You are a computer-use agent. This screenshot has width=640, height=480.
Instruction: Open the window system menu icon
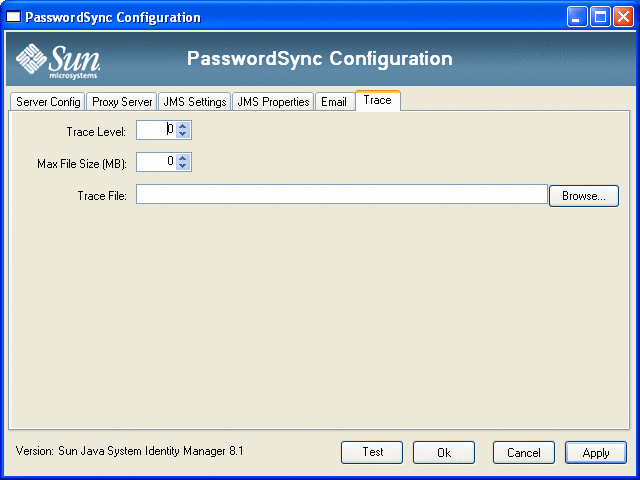coord(13,17)
